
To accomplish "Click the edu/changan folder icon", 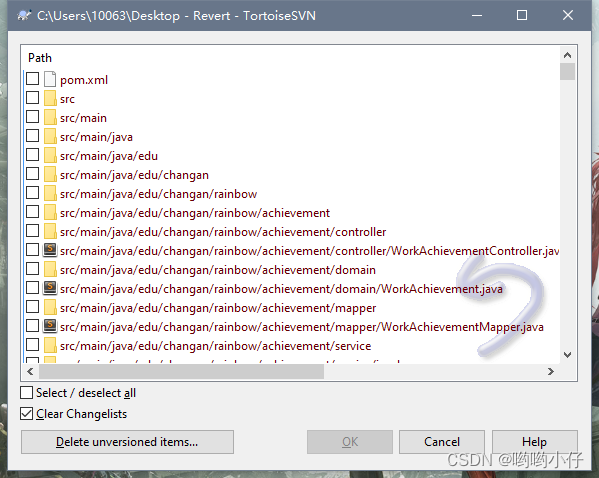I will 50,174.
